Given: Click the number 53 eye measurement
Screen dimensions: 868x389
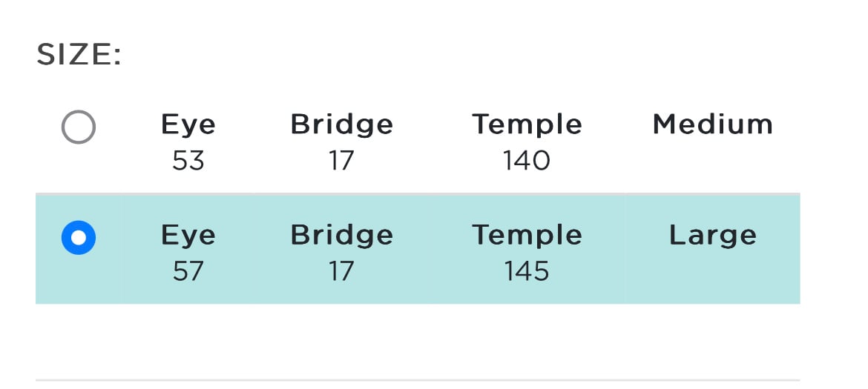Looking at the screenshot, I should (x=188, y=161).
